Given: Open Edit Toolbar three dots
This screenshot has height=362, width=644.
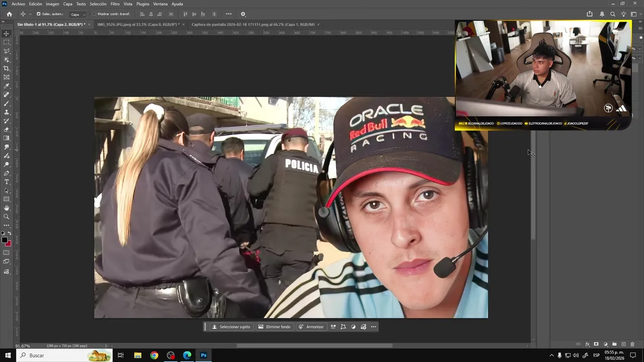Looking at the screenshot, I should point(7,225).
